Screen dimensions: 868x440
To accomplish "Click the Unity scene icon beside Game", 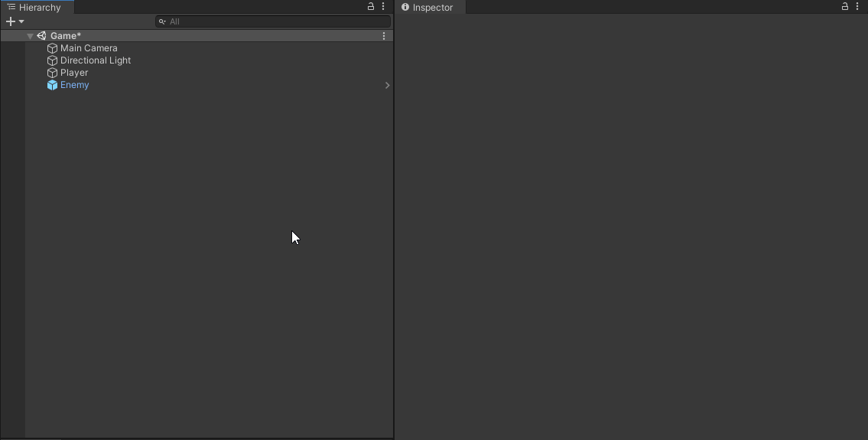I will (x=41, y=36).
